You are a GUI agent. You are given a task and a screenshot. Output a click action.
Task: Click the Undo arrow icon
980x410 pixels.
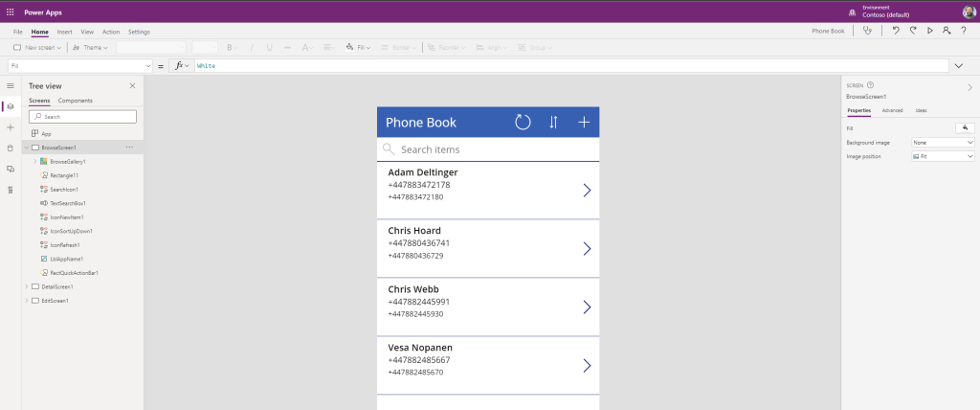click(895, 31)
